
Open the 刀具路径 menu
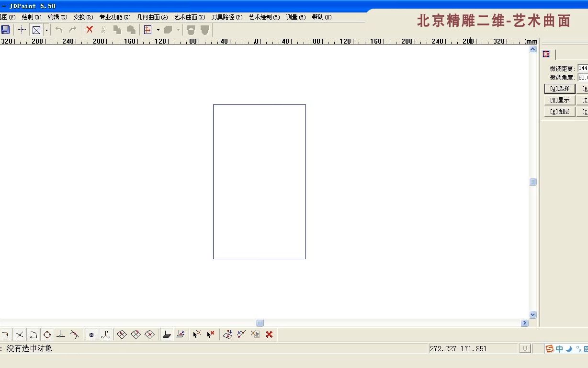(226, 17)
